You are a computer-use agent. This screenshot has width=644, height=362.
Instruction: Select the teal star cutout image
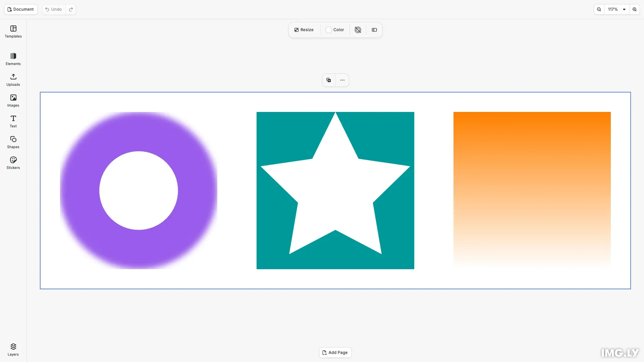pos(335,190)
